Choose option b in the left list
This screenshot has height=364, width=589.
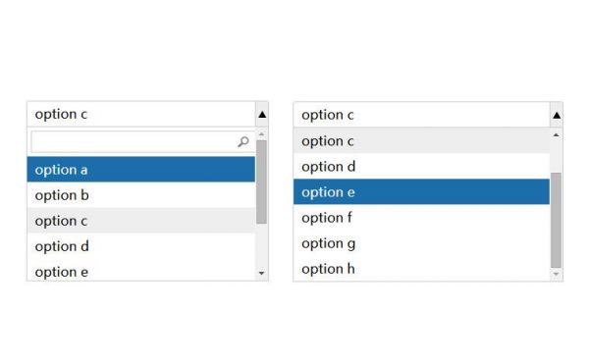[141, 195]
